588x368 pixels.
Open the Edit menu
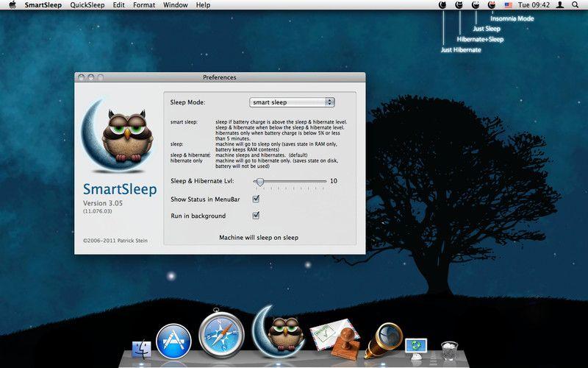[x=119, y=5]
